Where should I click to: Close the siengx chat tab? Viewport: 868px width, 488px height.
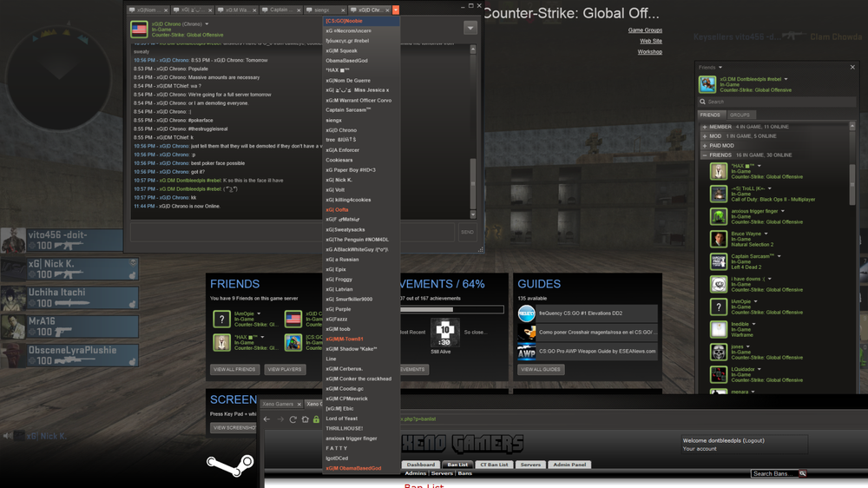[x=343, y=10]
